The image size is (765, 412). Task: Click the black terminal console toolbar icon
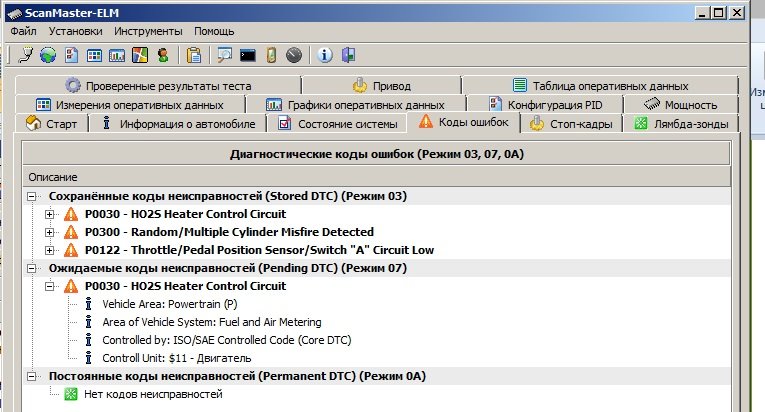pos(249,54)
